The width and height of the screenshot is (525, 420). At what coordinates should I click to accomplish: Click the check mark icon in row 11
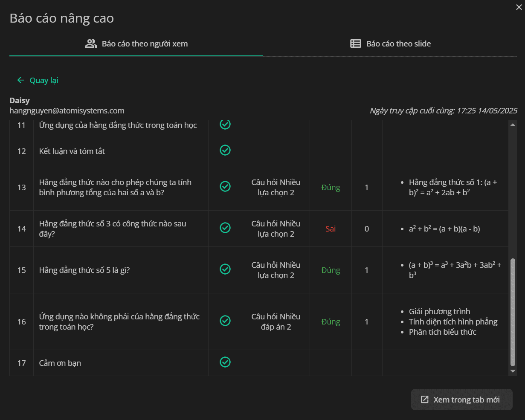[x=225, y=124]
